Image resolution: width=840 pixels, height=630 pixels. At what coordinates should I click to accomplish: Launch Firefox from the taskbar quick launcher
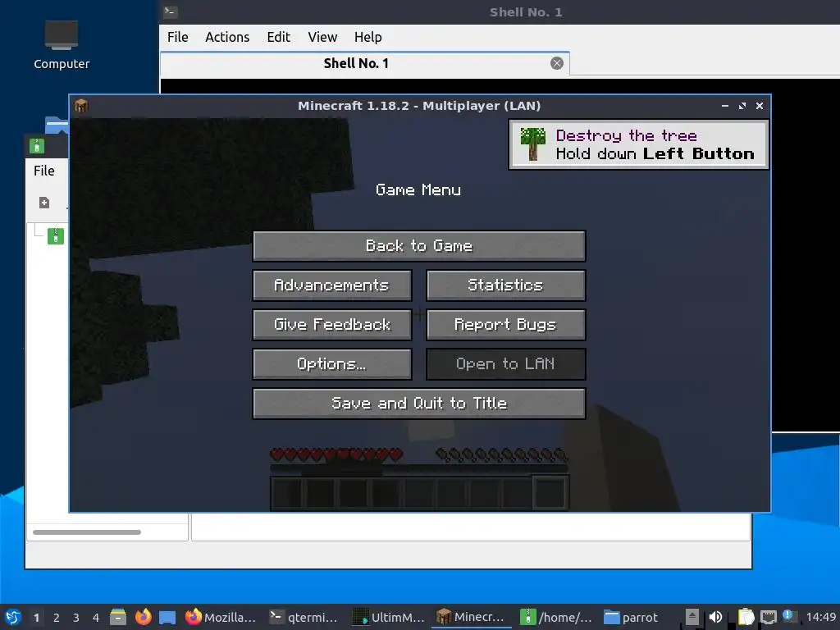[x=143, y=617]
